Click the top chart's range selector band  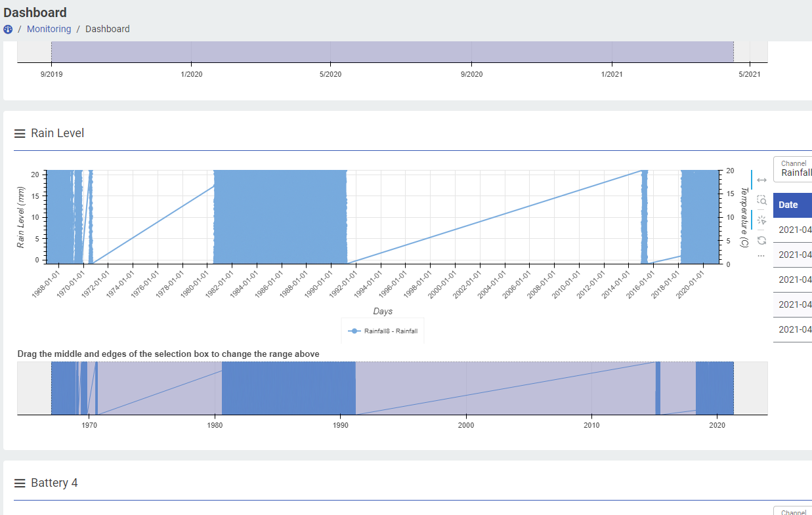click(392, 51)
